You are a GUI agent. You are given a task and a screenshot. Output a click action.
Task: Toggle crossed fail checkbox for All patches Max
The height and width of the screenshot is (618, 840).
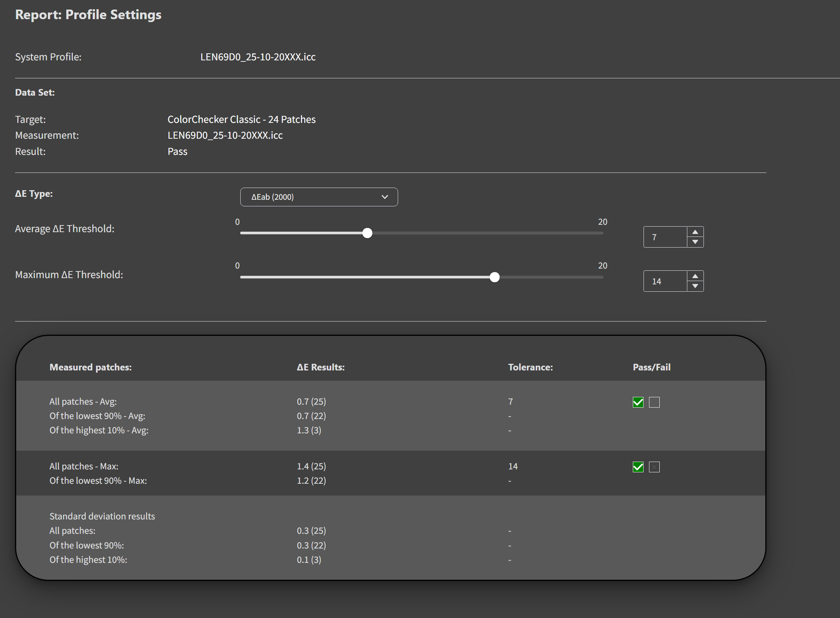(x=654, y=467)
